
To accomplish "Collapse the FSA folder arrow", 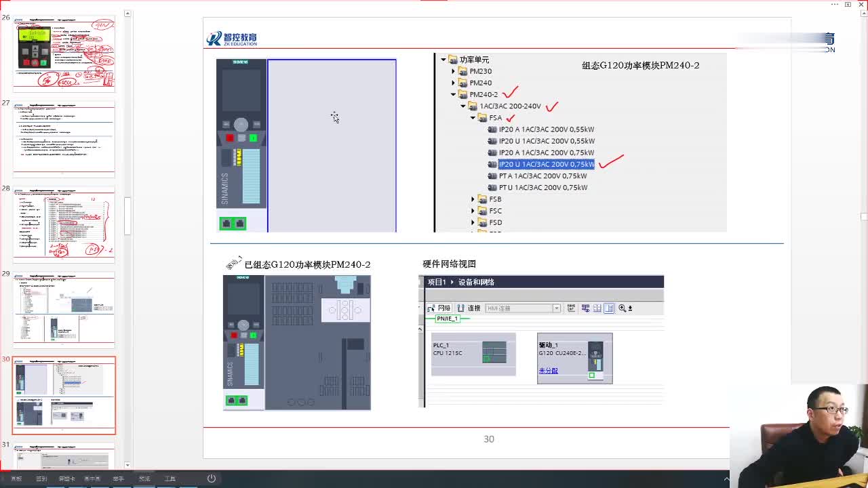I will coord(473,118).
